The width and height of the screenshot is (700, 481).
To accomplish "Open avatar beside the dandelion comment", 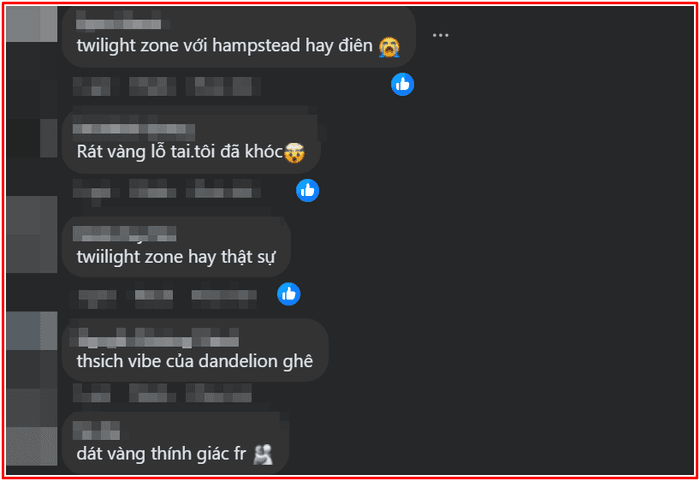I will point(32,331).
